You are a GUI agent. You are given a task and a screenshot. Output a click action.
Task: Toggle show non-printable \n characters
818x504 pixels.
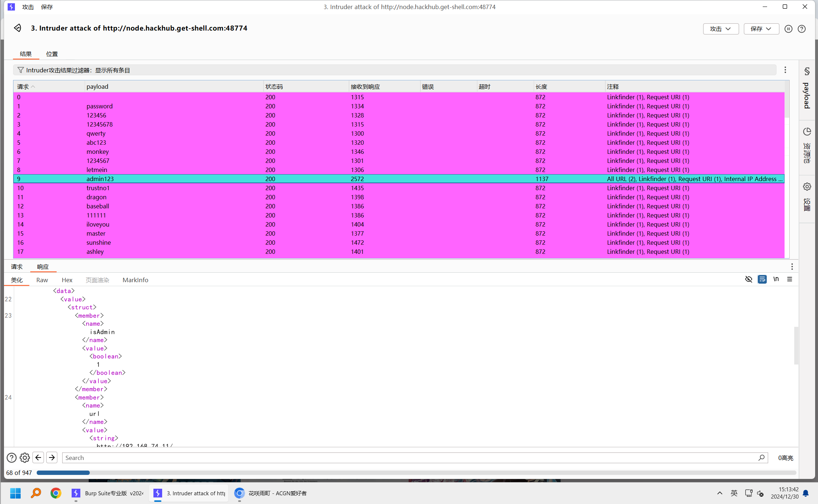tap(776, 279)
